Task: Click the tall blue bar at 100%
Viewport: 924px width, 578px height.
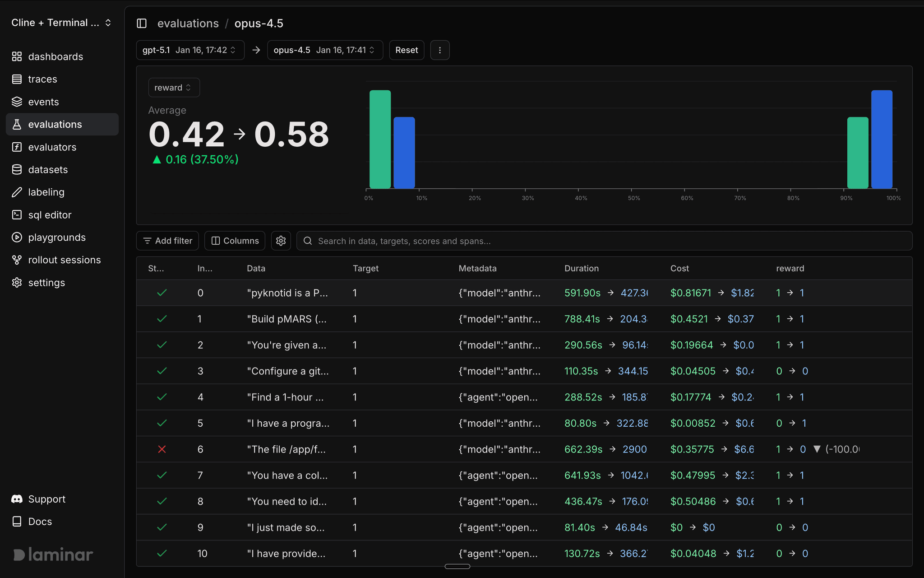Action: click(881, 139)
